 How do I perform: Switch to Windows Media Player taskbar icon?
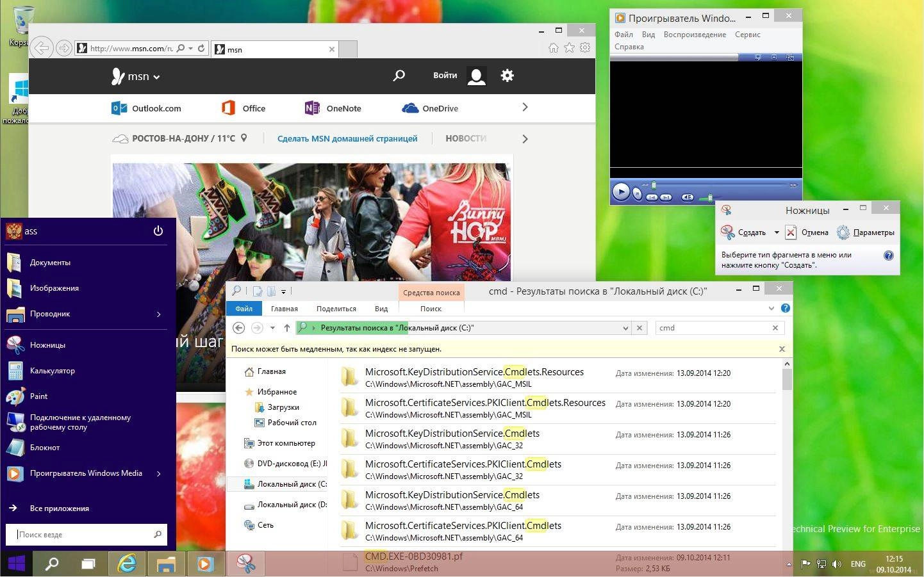[x=205, y=564]
